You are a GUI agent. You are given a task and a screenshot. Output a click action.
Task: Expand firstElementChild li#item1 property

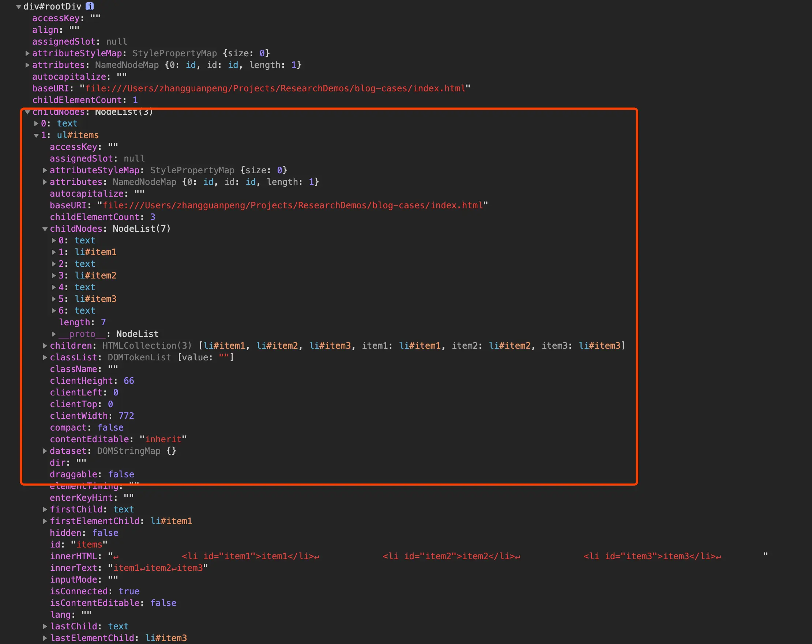click(45, 521)
